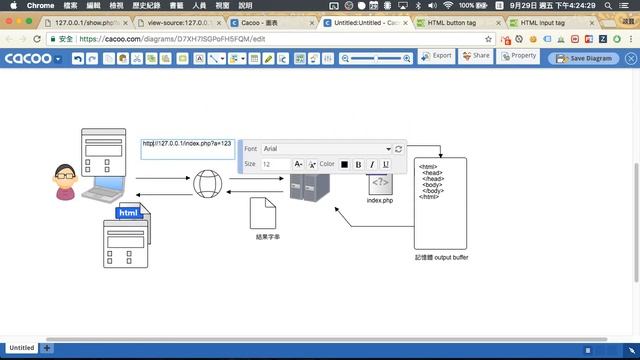The width and height of the screenshot is (640, 360).
Task: Switch to view-source browser tab
Action: pos(179,23)
